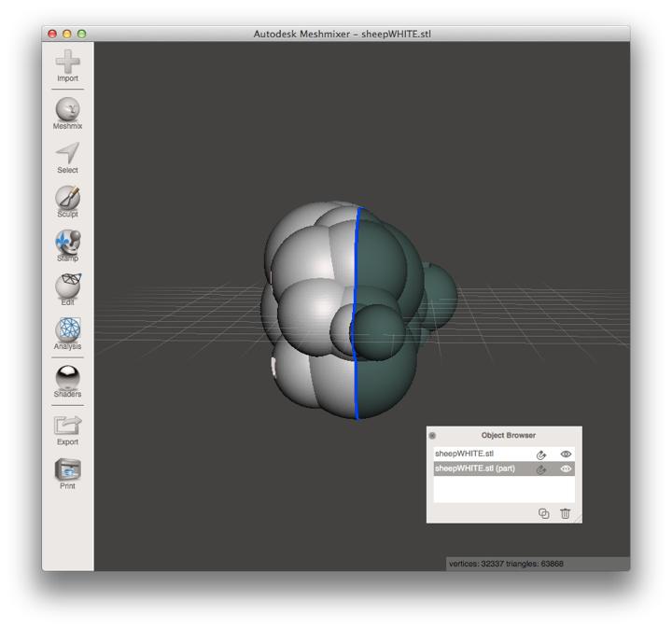The image size is (672, 629).
Task: Close the Object Browser panel
Action: 432,436
